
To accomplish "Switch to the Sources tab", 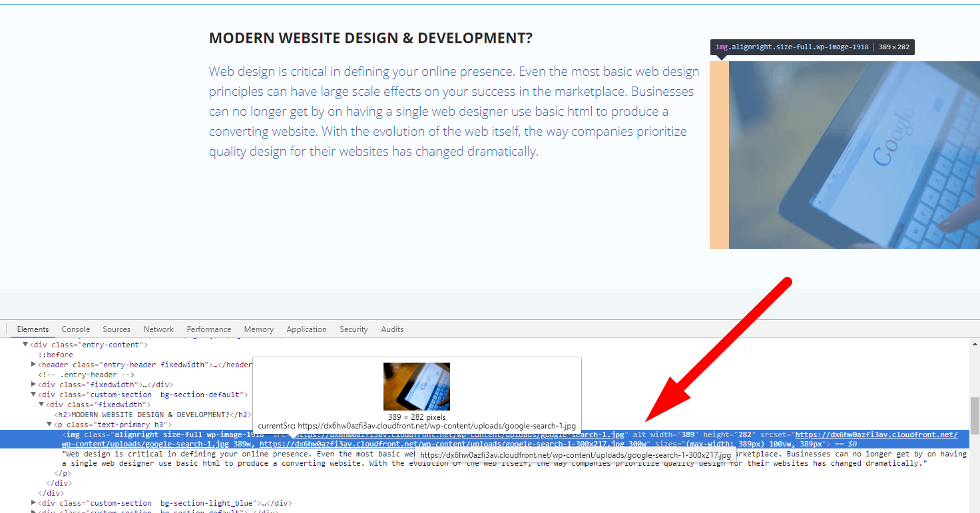I will coord(117,329).
